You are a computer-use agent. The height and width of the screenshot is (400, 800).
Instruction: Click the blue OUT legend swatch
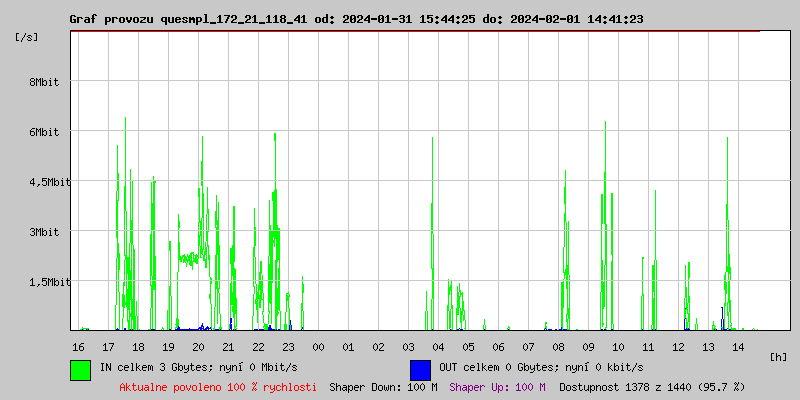click(x=420, y=369)
